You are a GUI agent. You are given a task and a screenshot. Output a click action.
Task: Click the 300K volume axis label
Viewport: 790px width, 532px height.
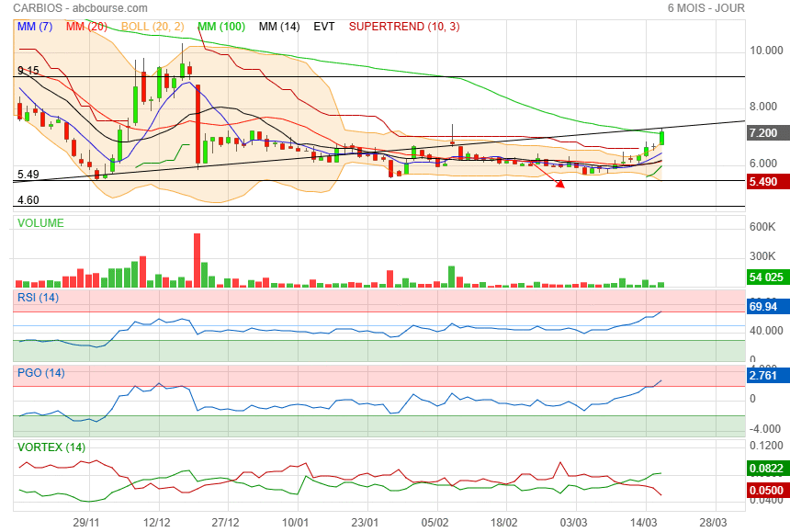762,256
